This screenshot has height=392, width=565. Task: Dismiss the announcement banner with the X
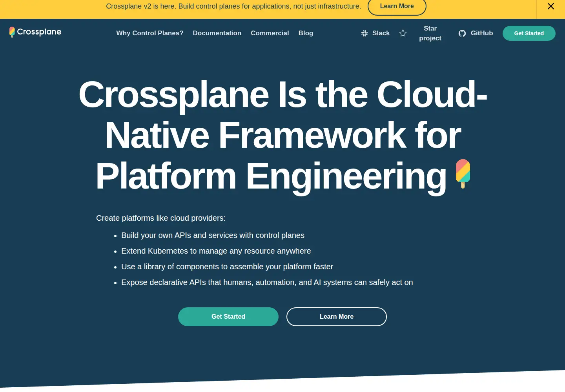pos(551,6)
